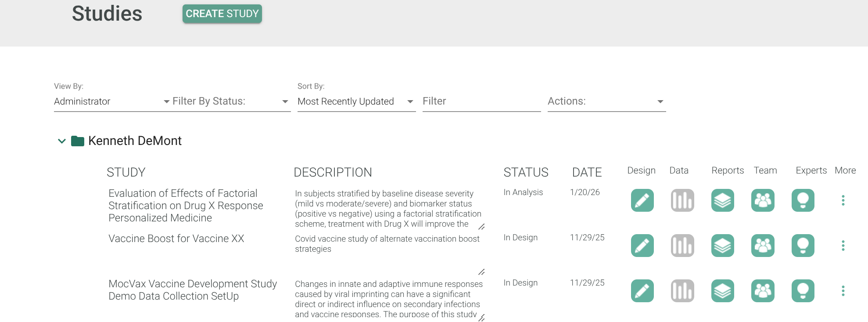
Task: Open Experts for the MocVax Vaccine study
Action: [x=803, y=291]
